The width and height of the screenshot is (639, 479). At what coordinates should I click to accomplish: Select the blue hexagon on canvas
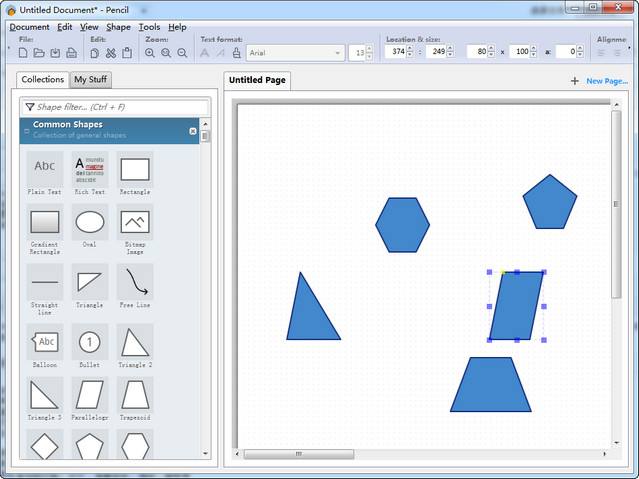[402, 225]
